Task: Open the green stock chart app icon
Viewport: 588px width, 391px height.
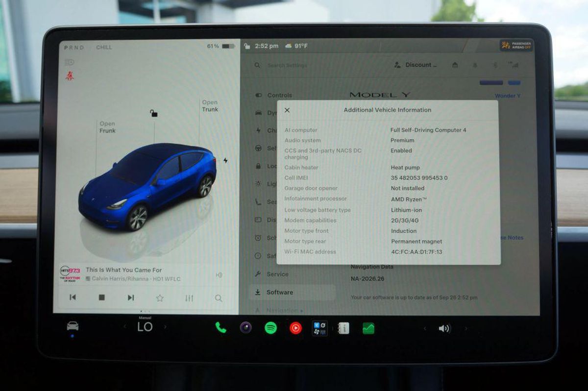Action: pyautogui.click(x=368, y=328)
